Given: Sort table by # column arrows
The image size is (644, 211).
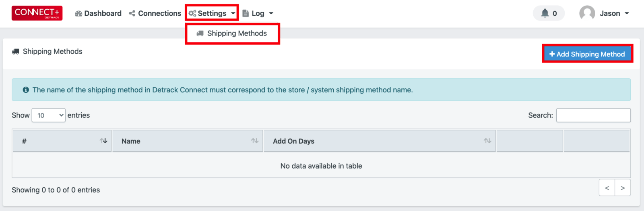Looking at the screenshot, I should click(x=103, y=141).
